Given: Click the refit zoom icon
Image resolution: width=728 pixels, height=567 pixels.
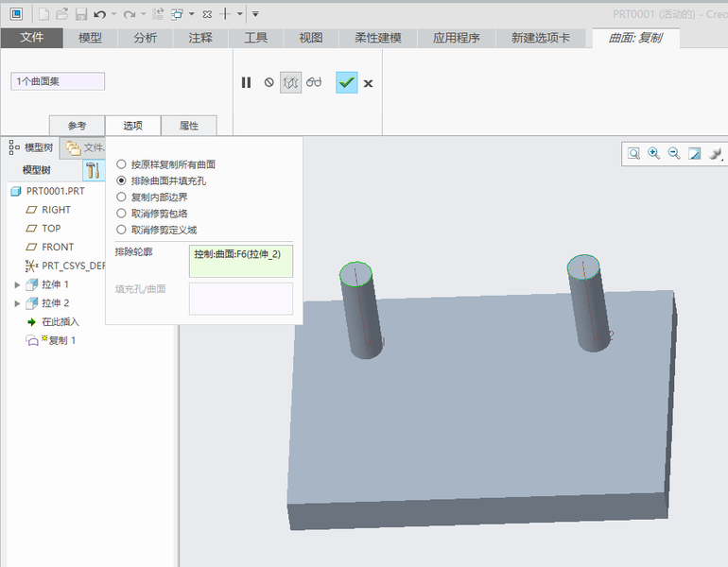Looking at the screenshot, I should click(x=633, y=154).
